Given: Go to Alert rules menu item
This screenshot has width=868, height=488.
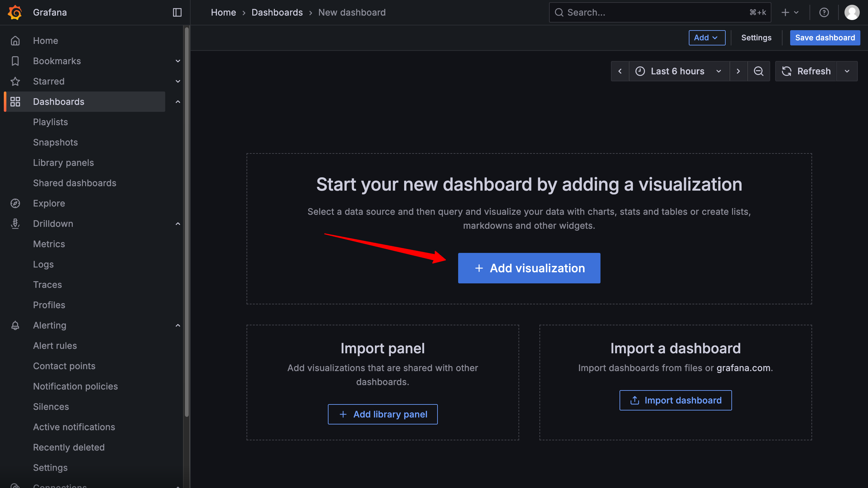Looking at the screenshot, I should point(55,346).
